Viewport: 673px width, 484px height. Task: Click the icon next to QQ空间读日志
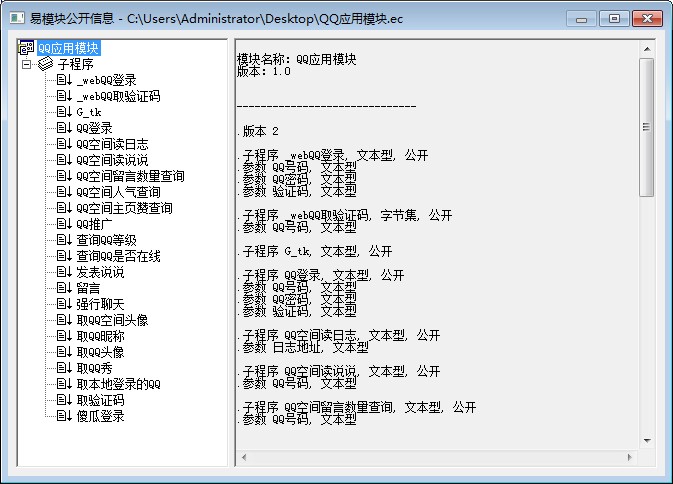[64, 144]
